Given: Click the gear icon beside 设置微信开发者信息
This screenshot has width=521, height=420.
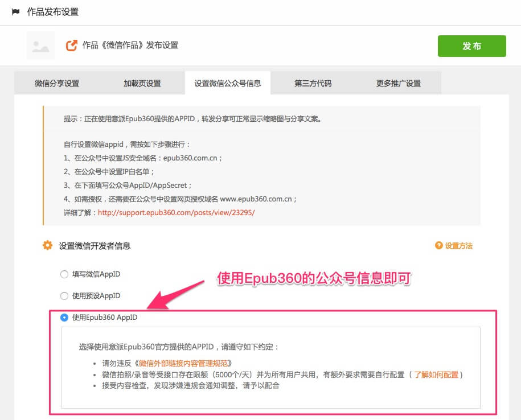Looking at the screenshot, I should click(x=48, y=246).
